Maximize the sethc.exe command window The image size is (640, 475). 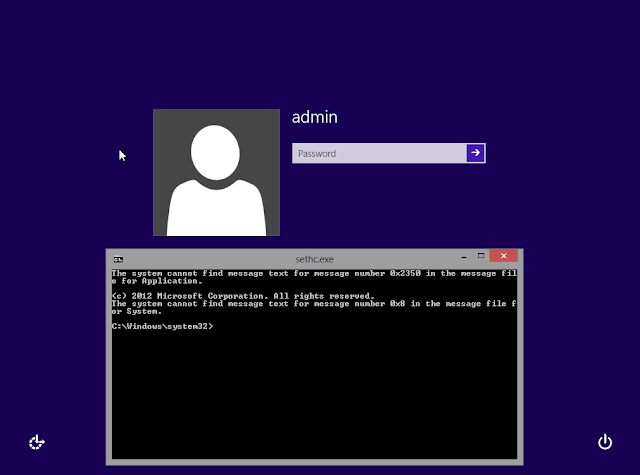(481, 256)
